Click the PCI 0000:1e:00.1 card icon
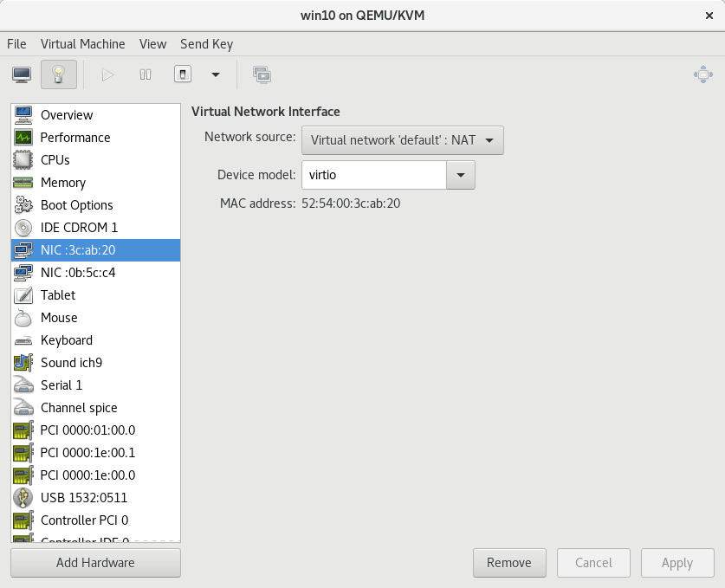Viewport: 725px width, 588px height. pos(23,453)
